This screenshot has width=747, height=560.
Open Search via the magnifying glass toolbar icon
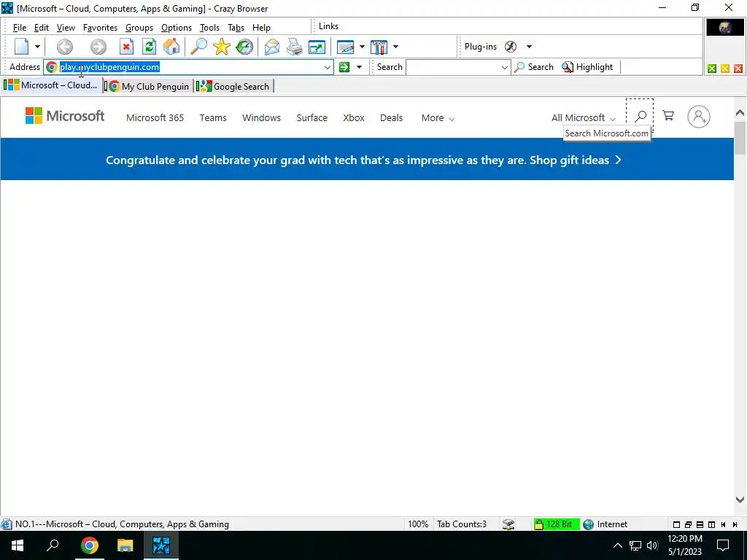tap(198, 47)
